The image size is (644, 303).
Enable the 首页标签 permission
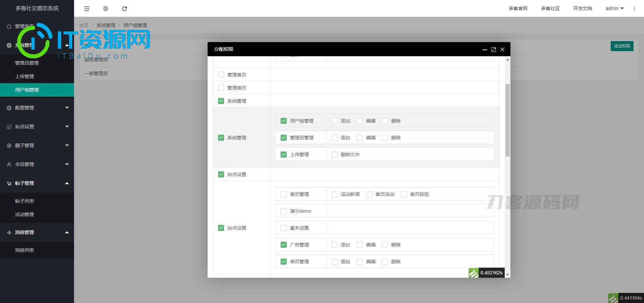(404, 194)
